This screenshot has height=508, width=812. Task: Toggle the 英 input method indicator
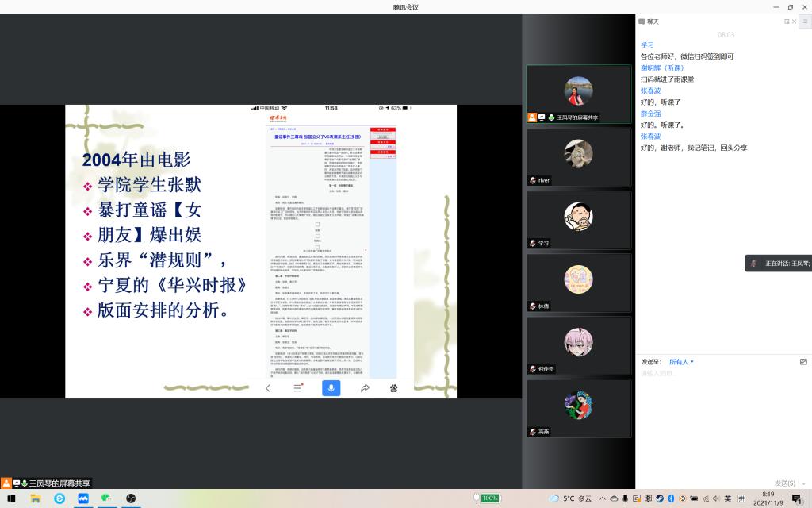pyautogui.click(x=727, y=498)
